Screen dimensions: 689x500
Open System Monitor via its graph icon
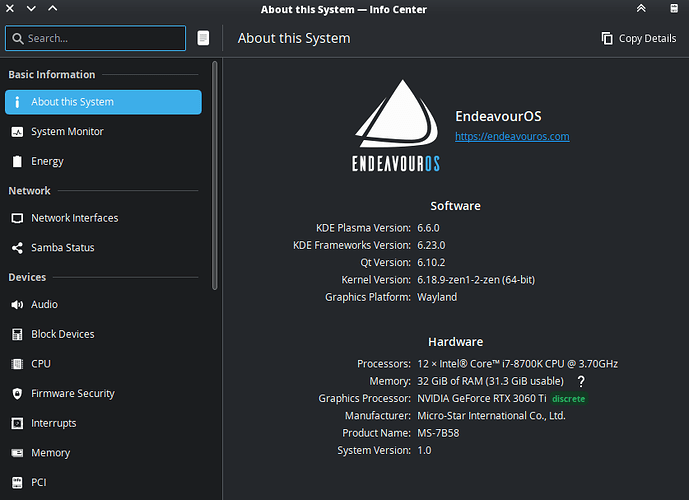point(17,132)
